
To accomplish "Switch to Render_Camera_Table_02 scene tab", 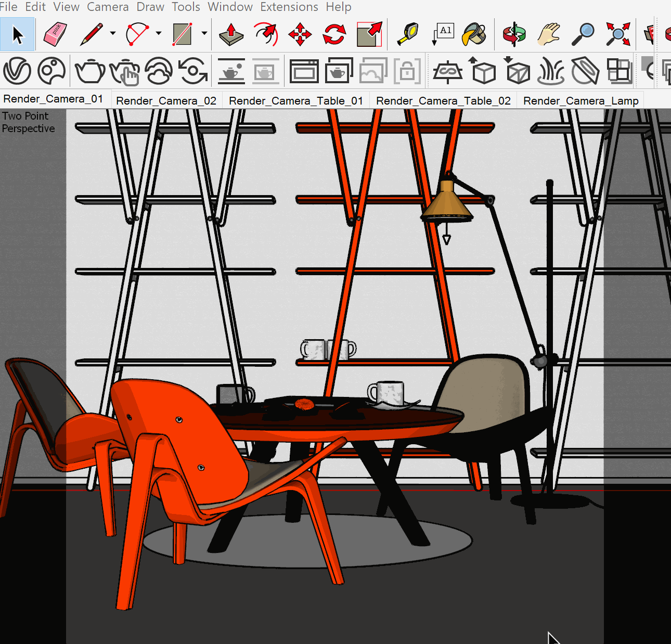I will coord(443,101).
